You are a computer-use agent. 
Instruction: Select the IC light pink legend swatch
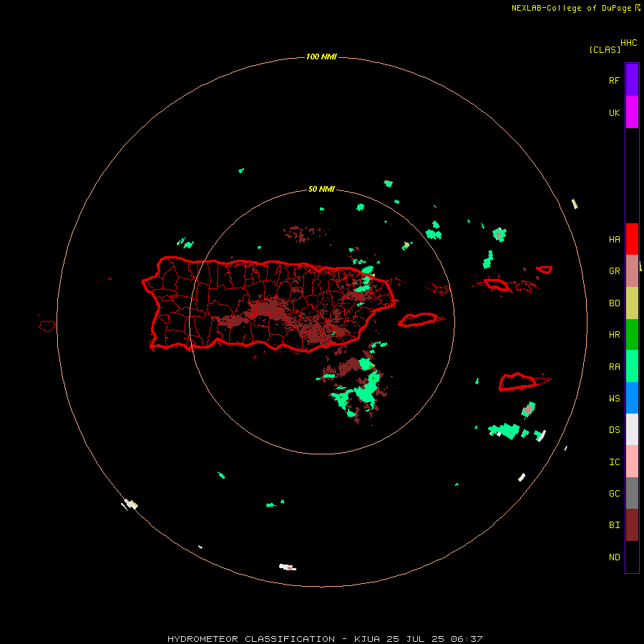632,462
